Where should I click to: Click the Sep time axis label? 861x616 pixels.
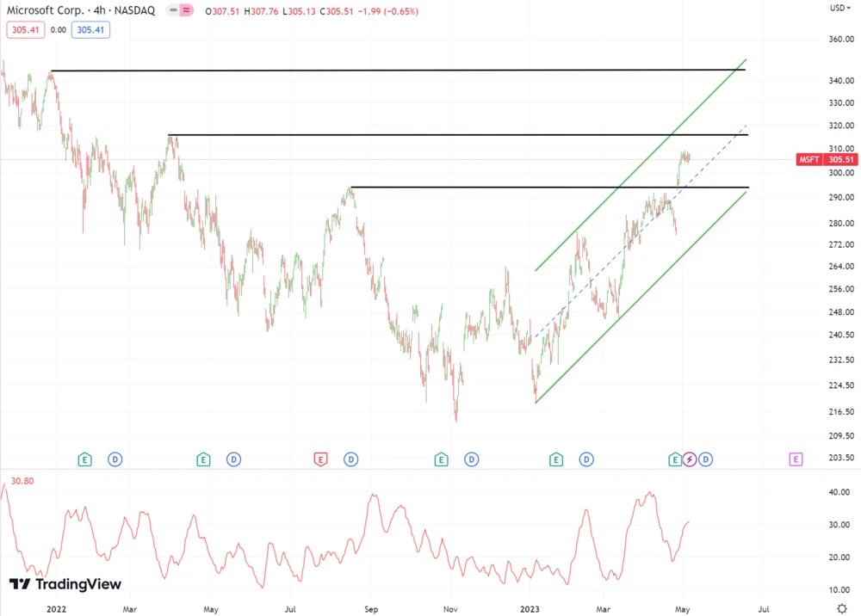pyautogui.click(x=371, y=609)
